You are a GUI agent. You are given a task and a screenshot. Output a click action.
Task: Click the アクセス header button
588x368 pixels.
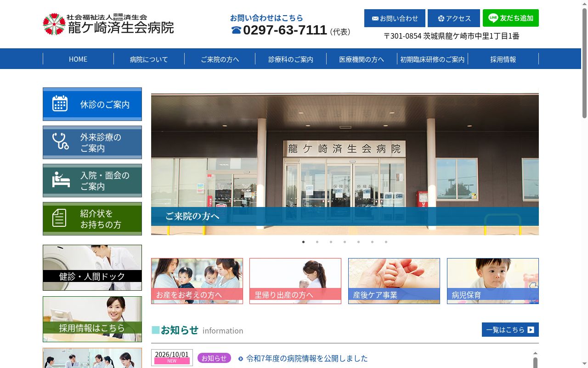(x=454, y=18)
